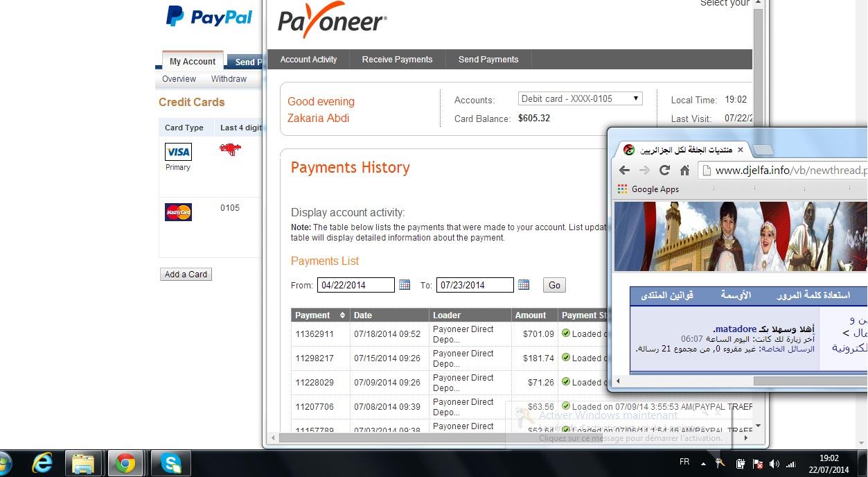Screen dimensions: 868x477
Task: Click the matadore username link
Action: click(736, 329)
